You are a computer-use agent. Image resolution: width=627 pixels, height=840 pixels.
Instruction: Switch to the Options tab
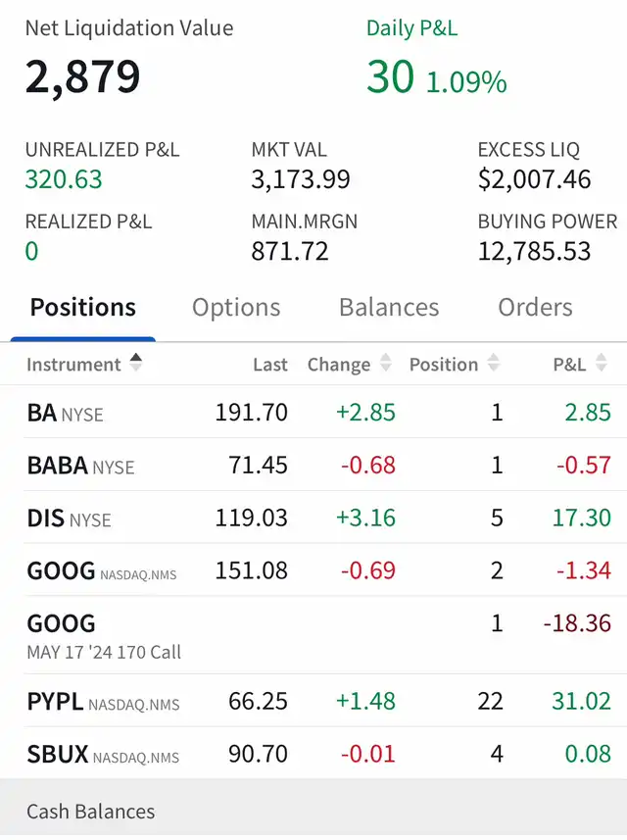[x=236, y=308]
